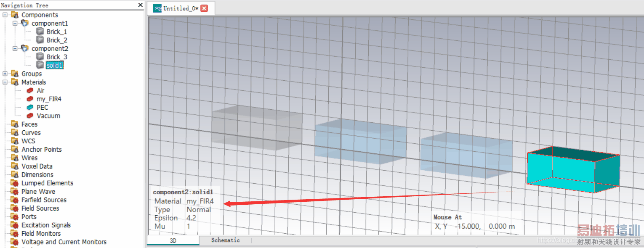Select the Field Monitors tree item
This screenshot has height=248, width=644.
(x=41, y=233)
